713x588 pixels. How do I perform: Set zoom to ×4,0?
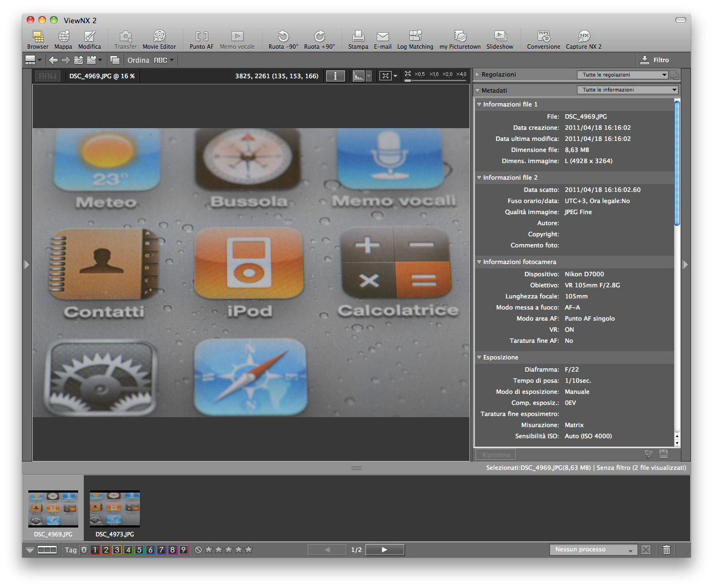[461, 74]
